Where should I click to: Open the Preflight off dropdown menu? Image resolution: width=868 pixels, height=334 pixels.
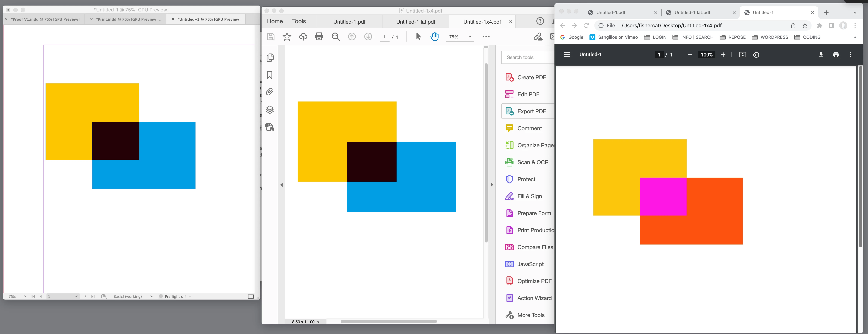(190, 296)
